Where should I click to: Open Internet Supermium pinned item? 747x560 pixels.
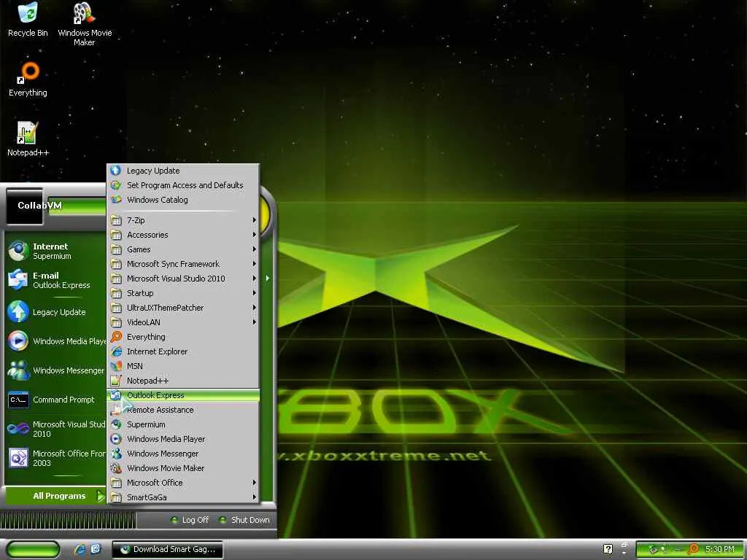click(x=55, y=251)
